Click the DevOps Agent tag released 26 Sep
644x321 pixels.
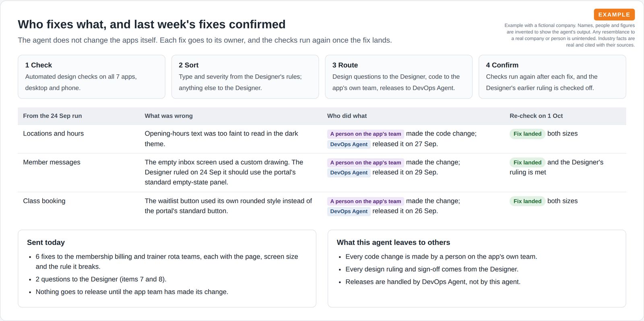pos(349,211)
